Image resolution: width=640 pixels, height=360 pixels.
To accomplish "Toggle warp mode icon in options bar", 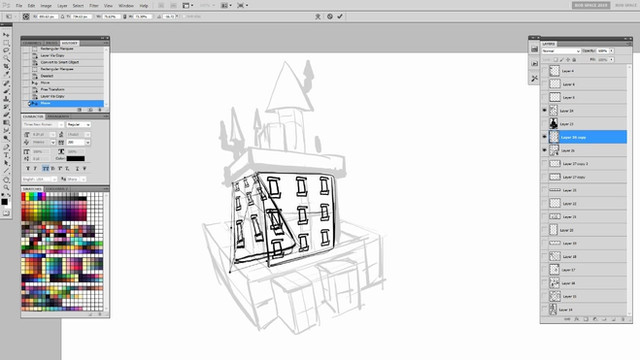I will [x=318, y=16].
